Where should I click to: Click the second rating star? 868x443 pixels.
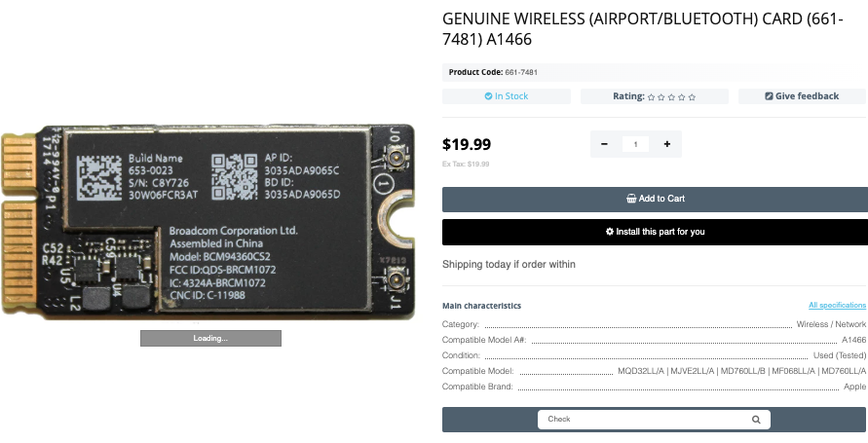661,97
